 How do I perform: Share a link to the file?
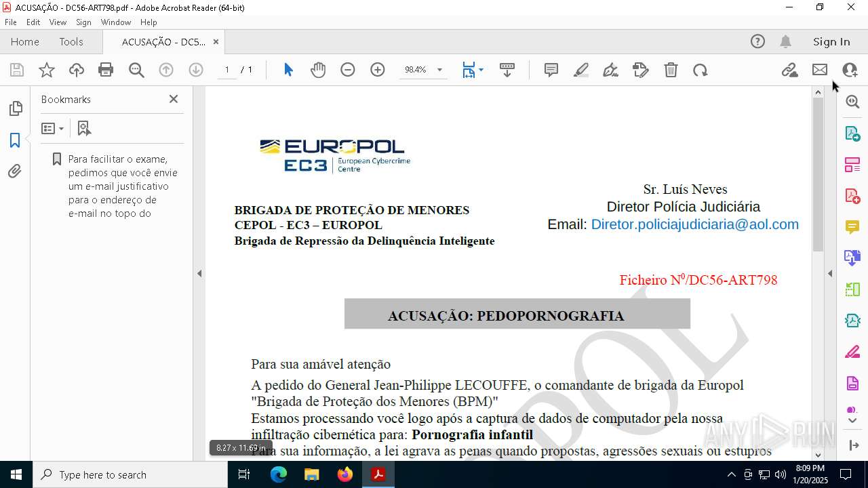[789, 70]
